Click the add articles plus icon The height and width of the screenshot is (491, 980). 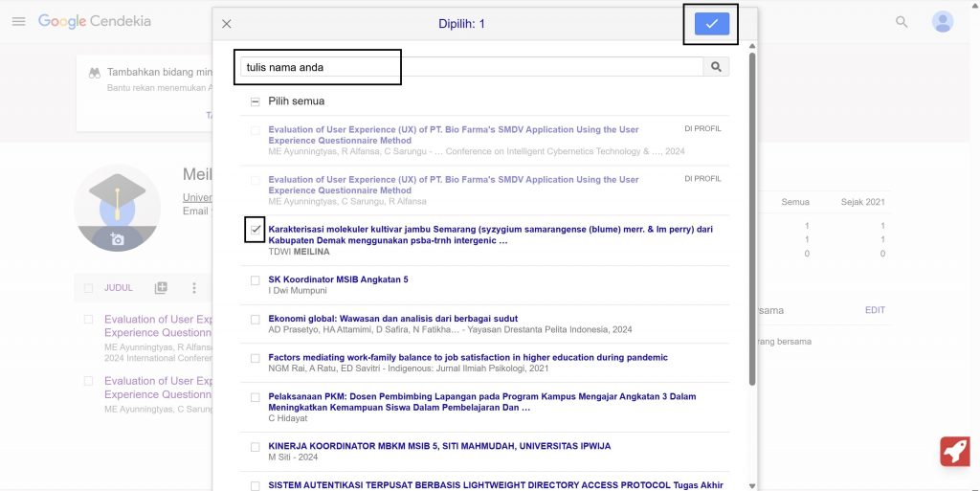161,287
